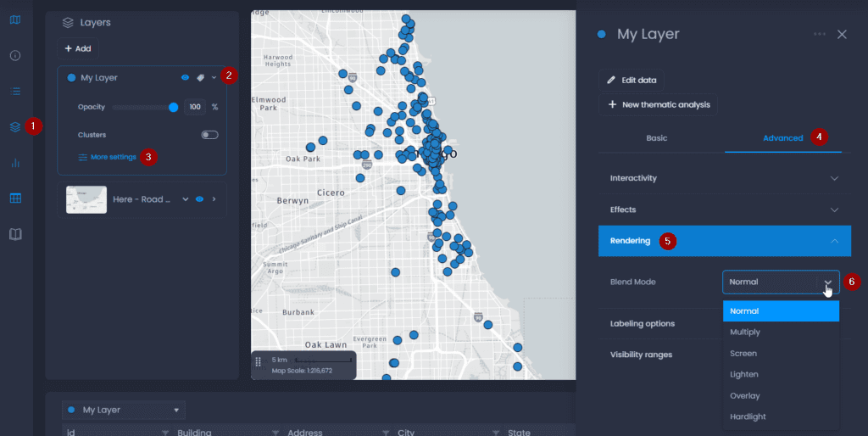The image size is (868, 436).
Task: Open the list icon in the left sidebar
Action: (15, 91)
